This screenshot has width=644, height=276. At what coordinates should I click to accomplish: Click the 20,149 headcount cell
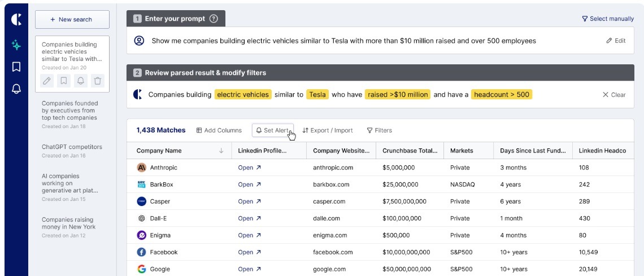588,269
